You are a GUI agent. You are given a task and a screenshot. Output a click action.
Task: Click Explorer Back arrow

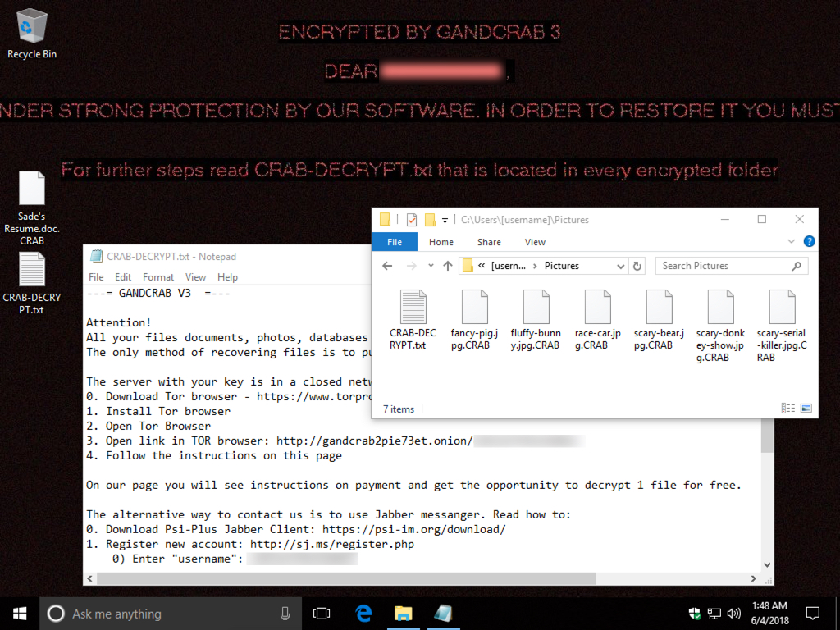coord(387,266)
